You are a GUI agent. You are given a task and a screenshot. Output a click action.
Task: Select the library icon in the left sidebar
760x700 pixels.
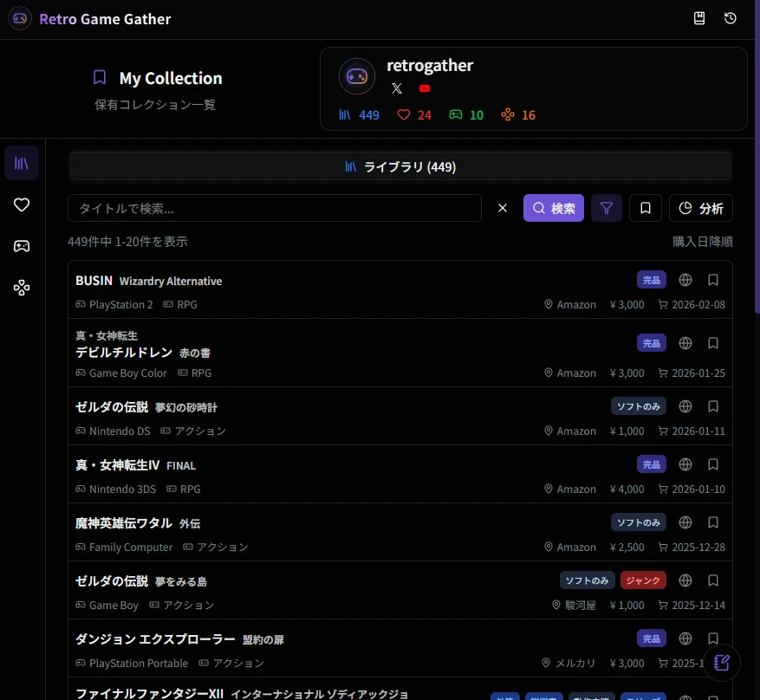pyautogui.click(x=22, y=162)
